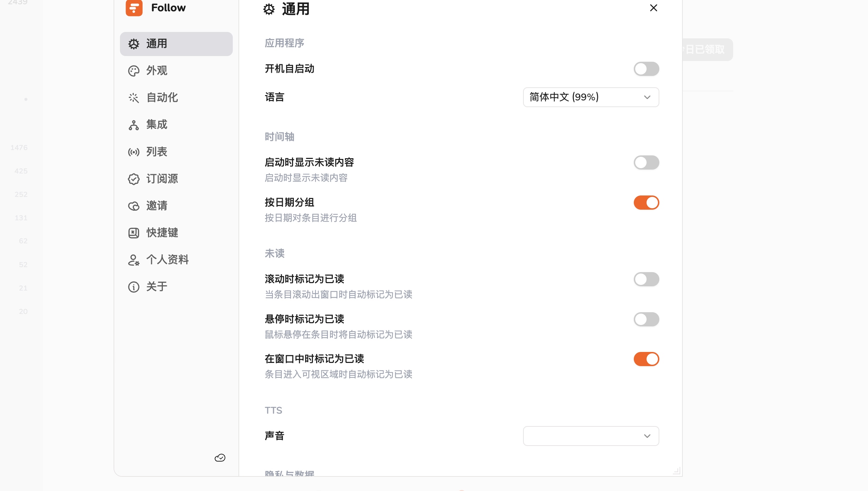
Task: Open the 订阅源 verified badge icon
Action: tap(134, 179)
